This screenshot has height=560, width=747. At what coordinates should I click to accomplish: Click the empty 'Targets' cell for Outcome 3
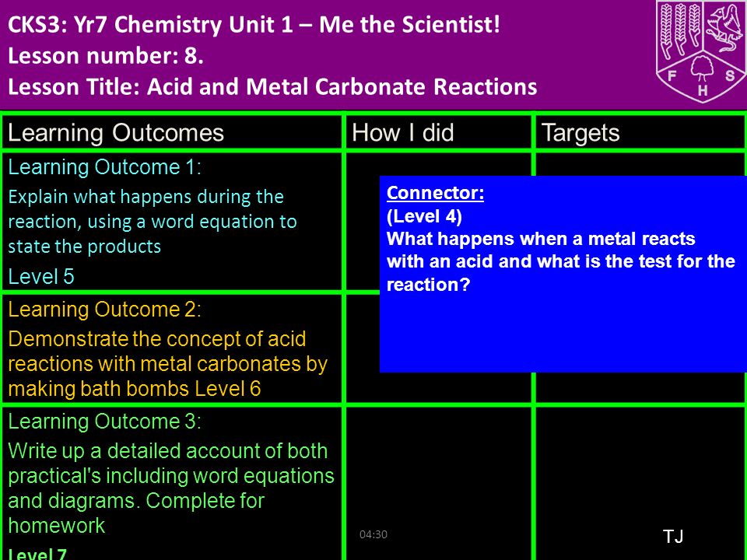640,484
